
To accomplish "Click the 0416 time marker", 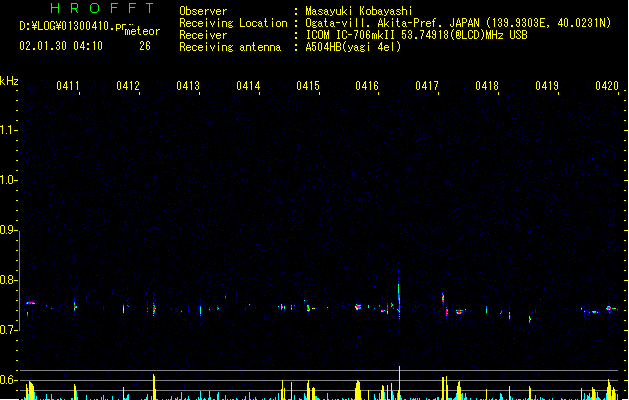I will pos(367,86).
